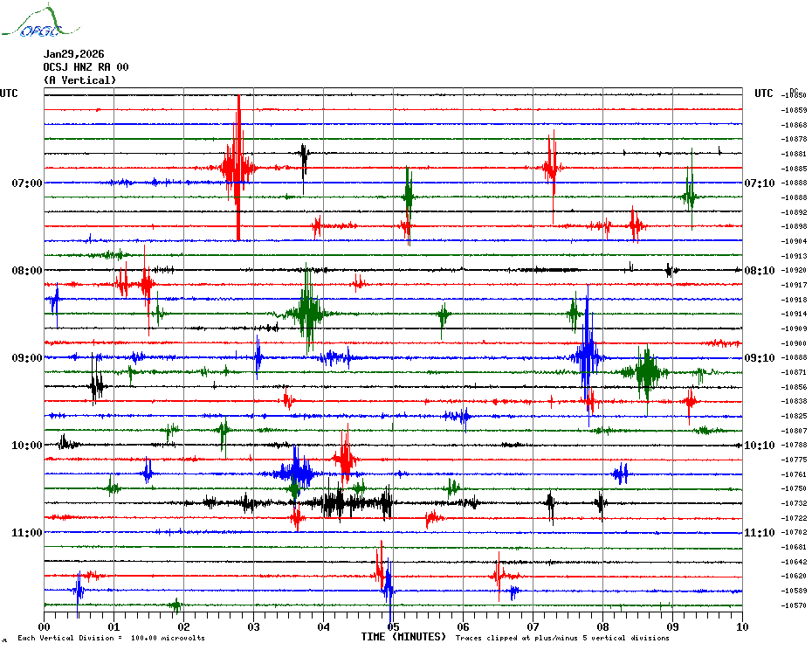
Task: Select the 08:00 time label on left
Action: point(27,271)
